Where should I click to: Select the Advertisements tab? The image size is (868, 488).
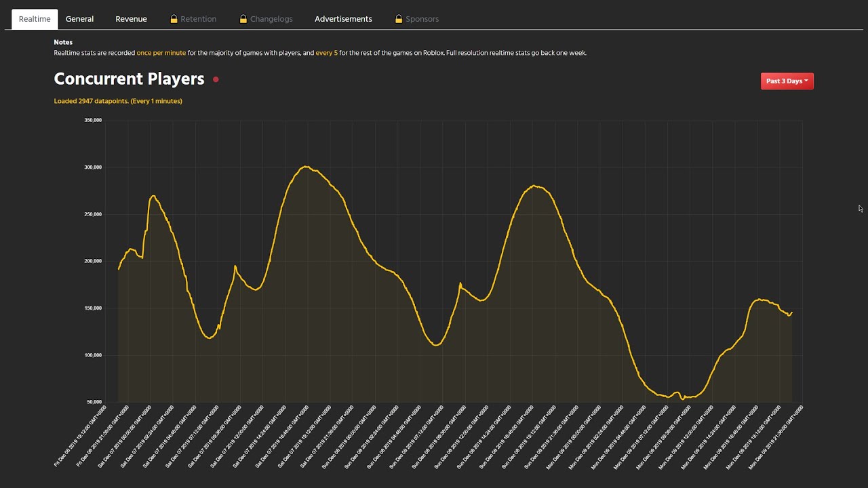pos(343,19)
